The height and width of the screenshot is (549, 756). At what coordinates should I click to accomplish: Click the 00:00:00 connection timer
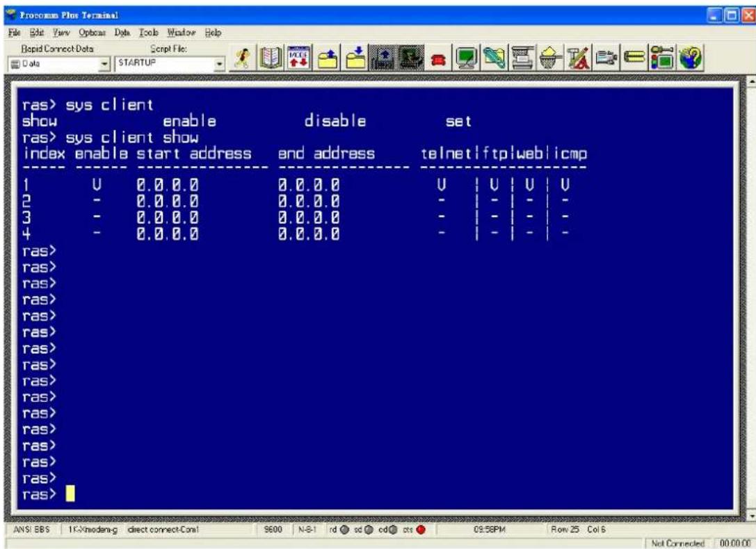click(x=734, y=543)
